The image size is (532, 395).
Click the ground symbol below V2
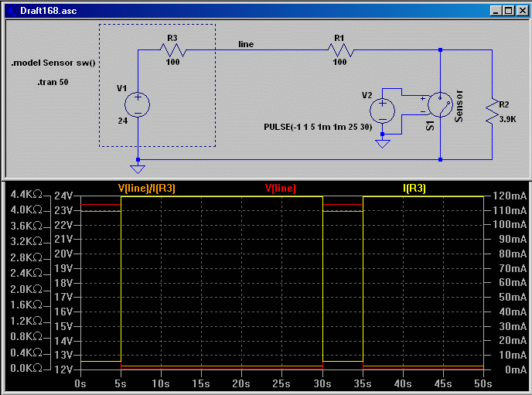[382, 144]
